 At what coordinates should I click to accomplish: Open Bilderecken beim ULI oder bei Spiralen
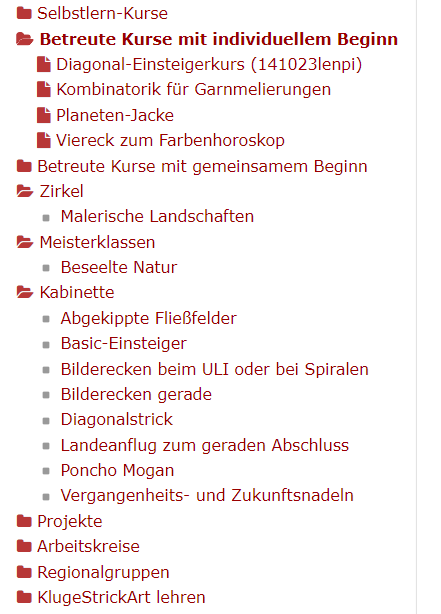pyautogui.click(x=215, y=369)
